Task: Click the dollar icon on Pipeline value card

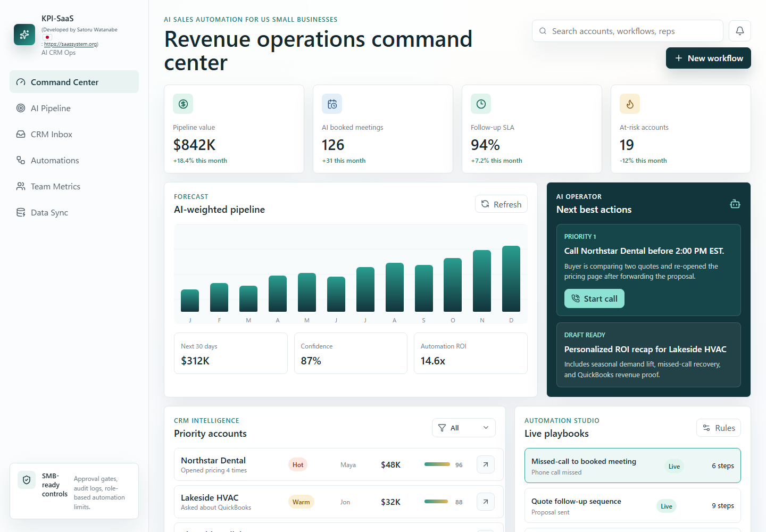Action: click(183, 104)
